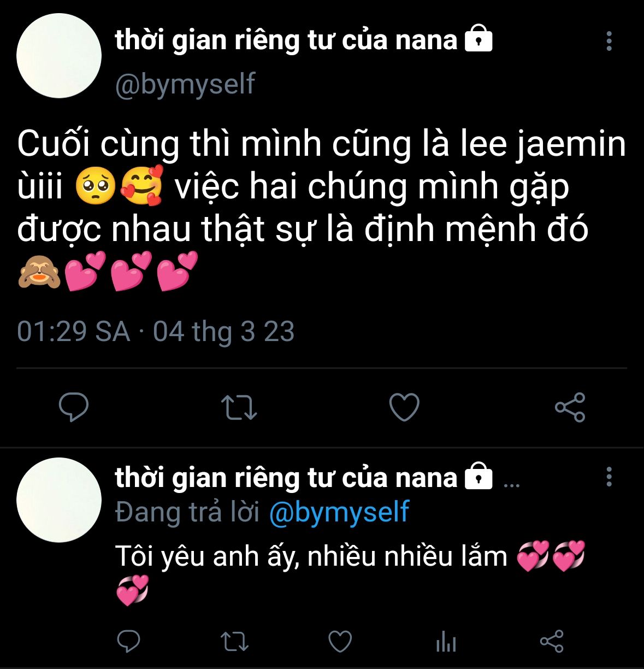
Task: Retweet the 'Tôi yêu anh ấy' reply
Action: 234,642
